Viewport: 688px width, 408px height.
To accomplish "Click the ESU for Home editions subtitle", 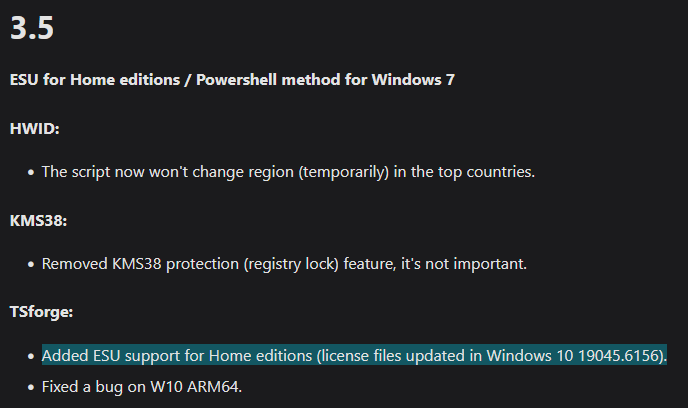I will (x=232, y=80).
